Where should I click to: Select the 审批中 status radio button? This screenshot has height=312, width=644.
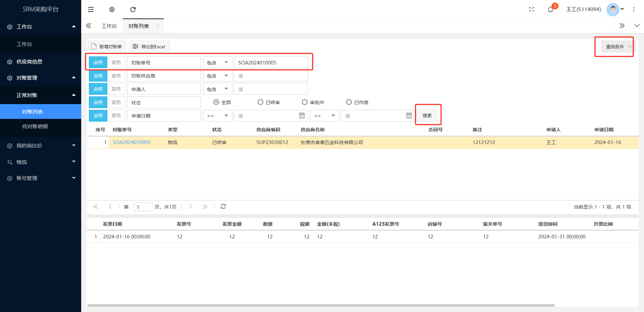tap(305, 102)
